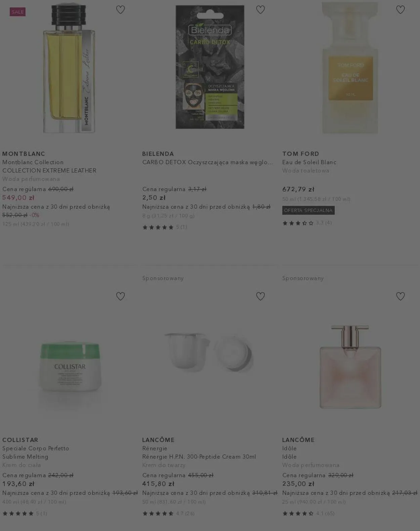Click the OFERTA SPECJALNA label
420x531 pixels.
pos(308,210)
